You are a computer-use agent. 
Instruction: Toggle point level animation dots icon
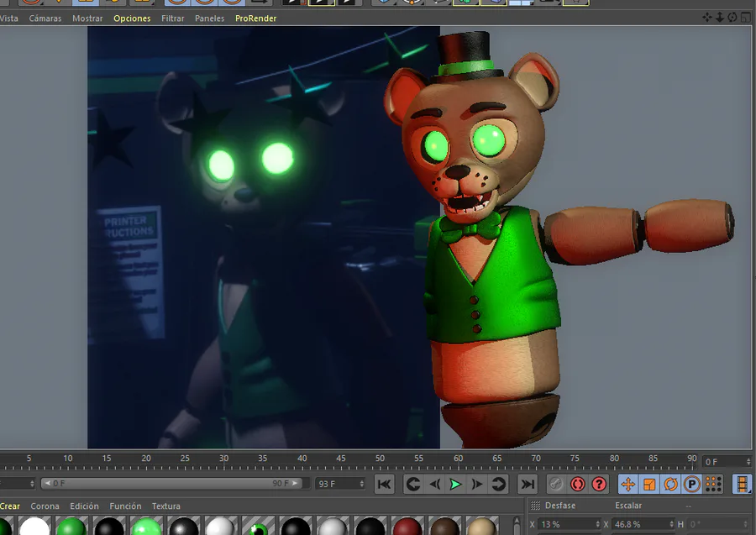tap(713, 484)
